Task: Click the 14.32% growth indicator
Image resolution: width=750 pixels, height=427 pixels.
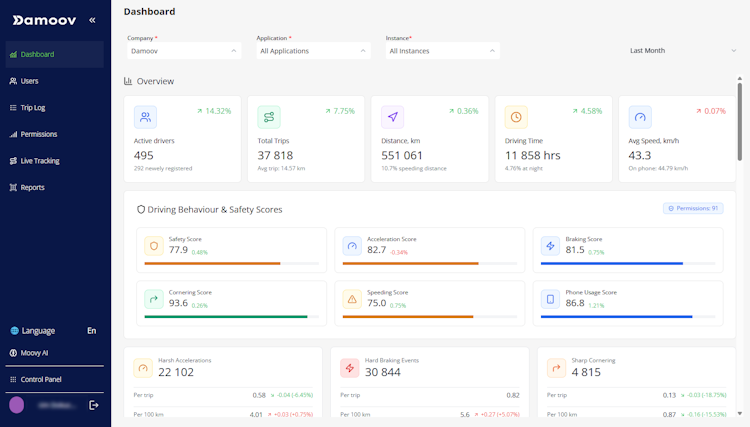Action: coord(214,111)
